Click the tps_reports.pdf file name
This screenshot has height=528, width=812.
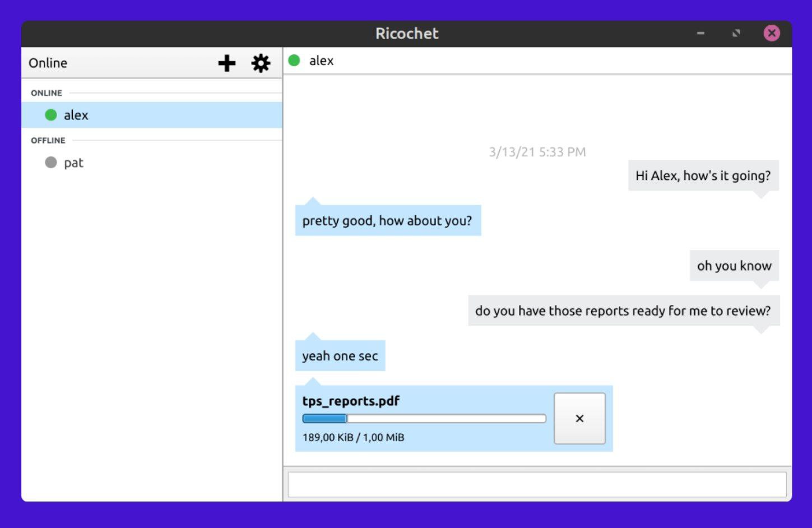tap(351, 401)
